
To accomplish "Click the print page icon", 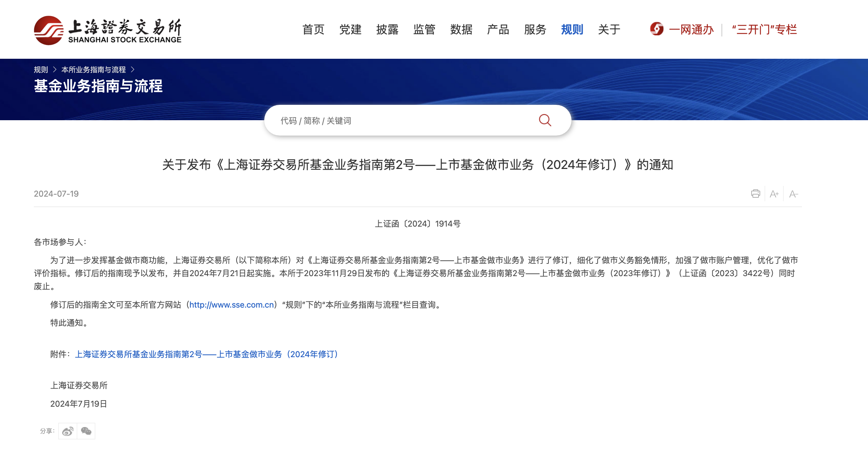I will pyautogui.click(x=755, y=194).
